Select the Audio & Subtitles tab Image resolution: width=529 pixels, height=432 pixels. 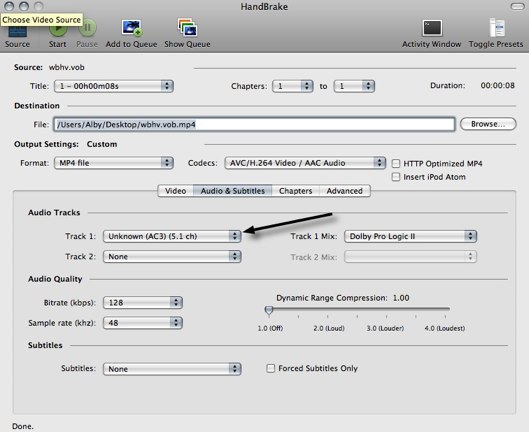tap(233, 191)
